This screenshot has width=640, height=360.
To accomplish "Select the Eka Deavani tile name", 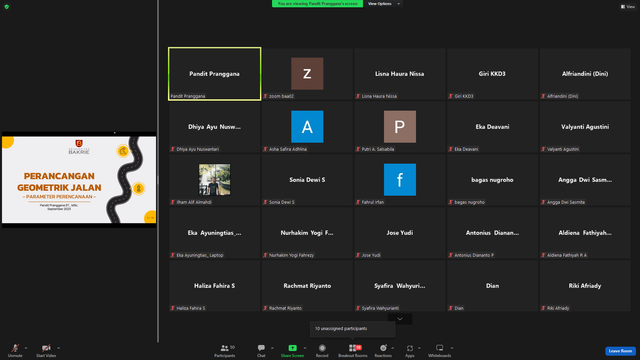I will [492, 127].
